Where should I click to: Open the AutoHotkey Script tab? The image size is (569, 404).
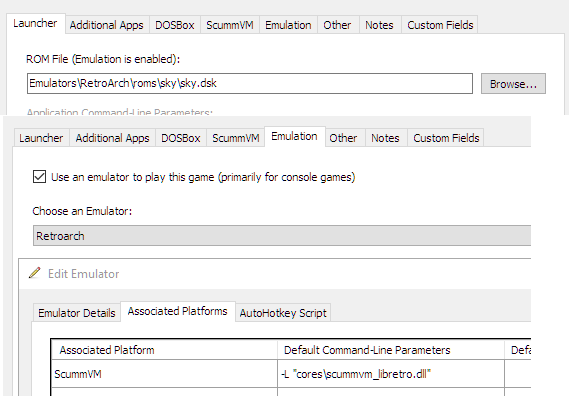point(283,313)
